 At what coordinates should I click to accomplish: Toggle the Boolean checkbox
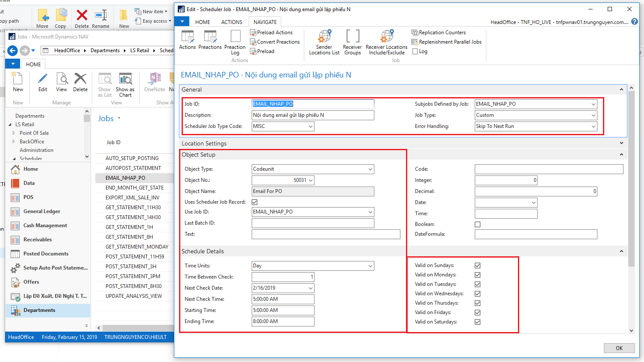pos(477,224)
